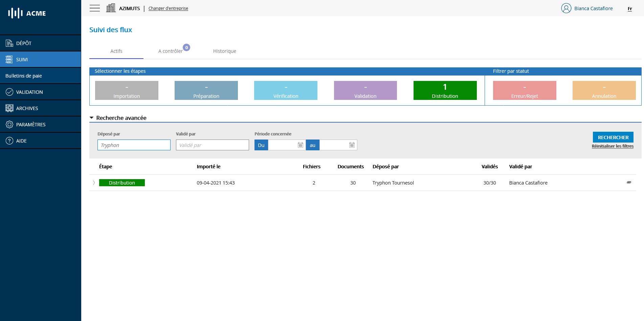The width and height of the screenshot is (644, 321).
Task: Open the end date calendar picker
Action: coord(352,145)
